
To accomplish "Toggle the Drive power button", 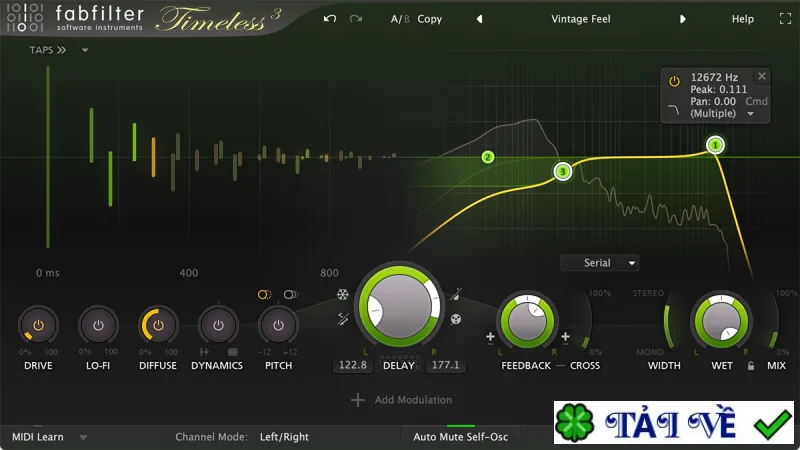I will [x=38, y=325].
